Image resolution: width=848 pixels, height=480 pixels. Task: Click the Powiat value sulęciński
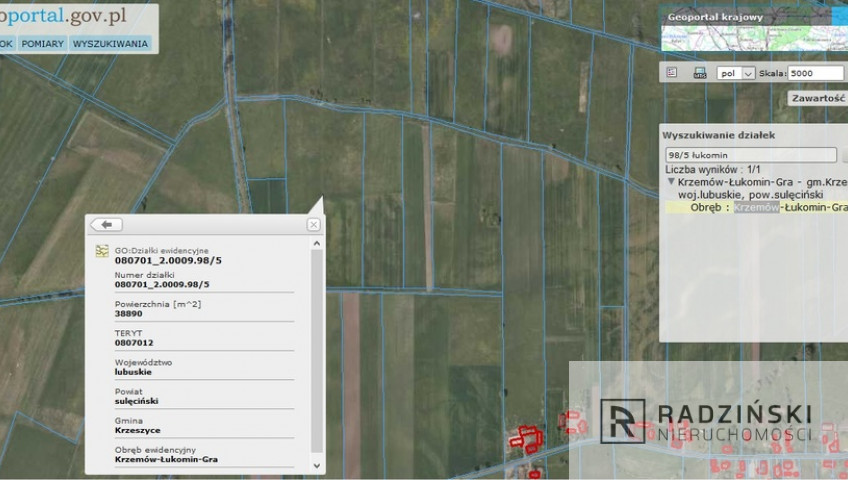pos(137,401)
